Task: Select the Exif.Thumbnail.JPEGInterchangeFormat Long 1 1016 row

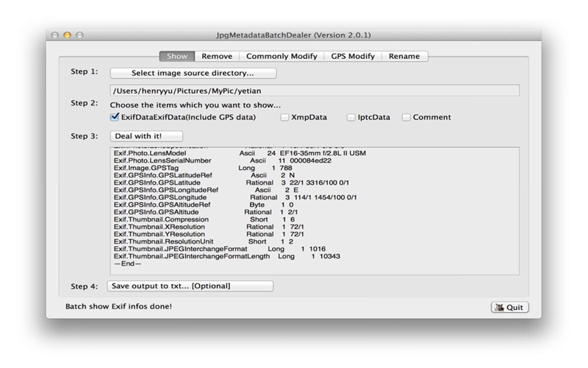Action: point(220,249)
